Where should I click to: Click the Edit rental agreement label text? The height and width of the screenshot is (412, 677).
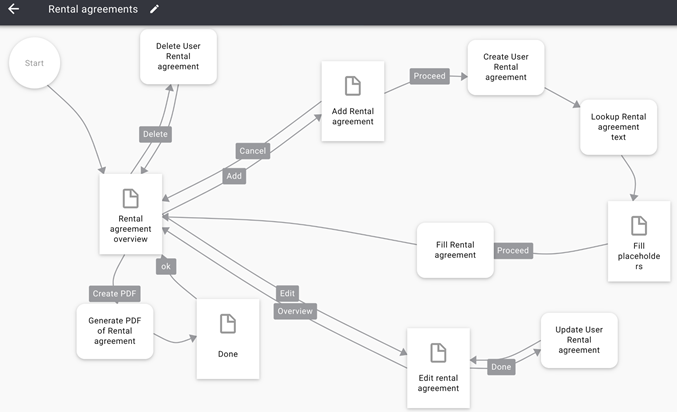tap(438, 383)
